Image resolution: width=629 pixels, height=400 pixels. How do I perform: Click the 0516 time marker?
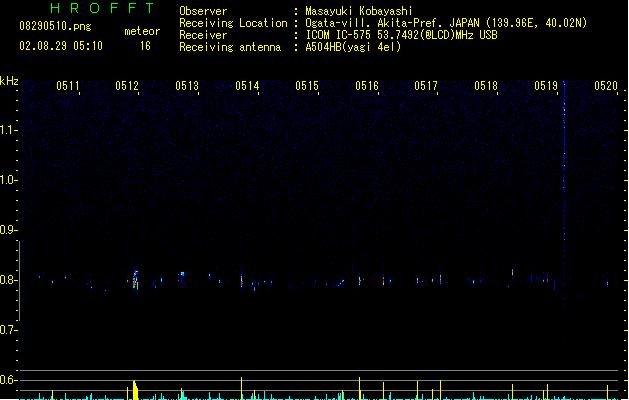367,86
